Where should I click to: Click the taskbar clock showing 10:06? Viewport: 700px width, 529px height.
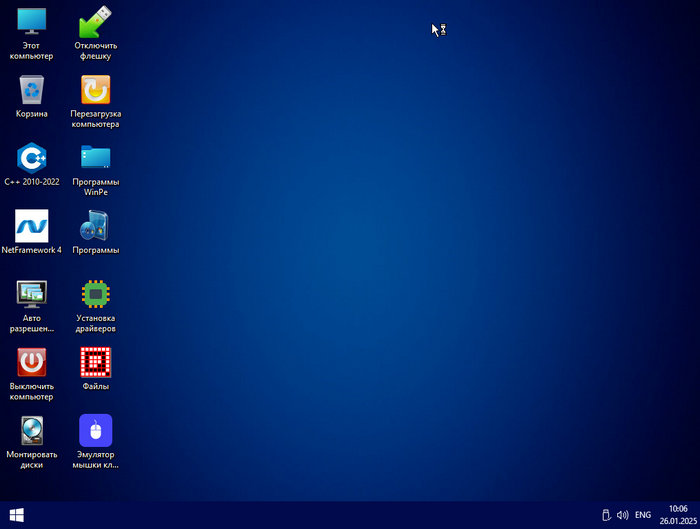click(x=677, y=515)
